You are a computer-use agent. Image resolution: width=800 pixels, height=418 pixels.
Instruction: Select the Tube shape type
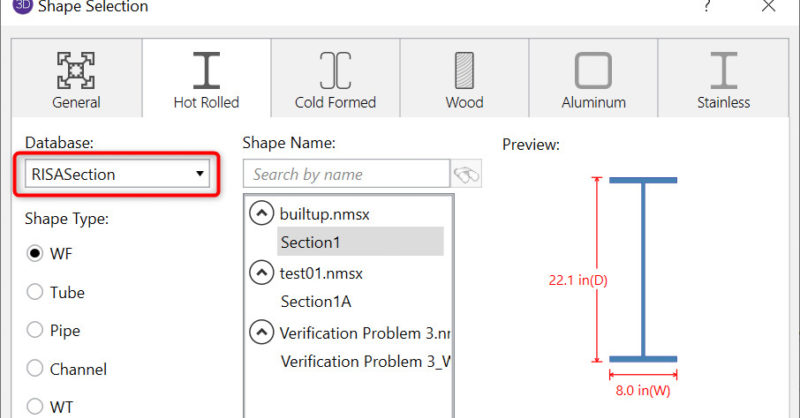click(35, 292)
